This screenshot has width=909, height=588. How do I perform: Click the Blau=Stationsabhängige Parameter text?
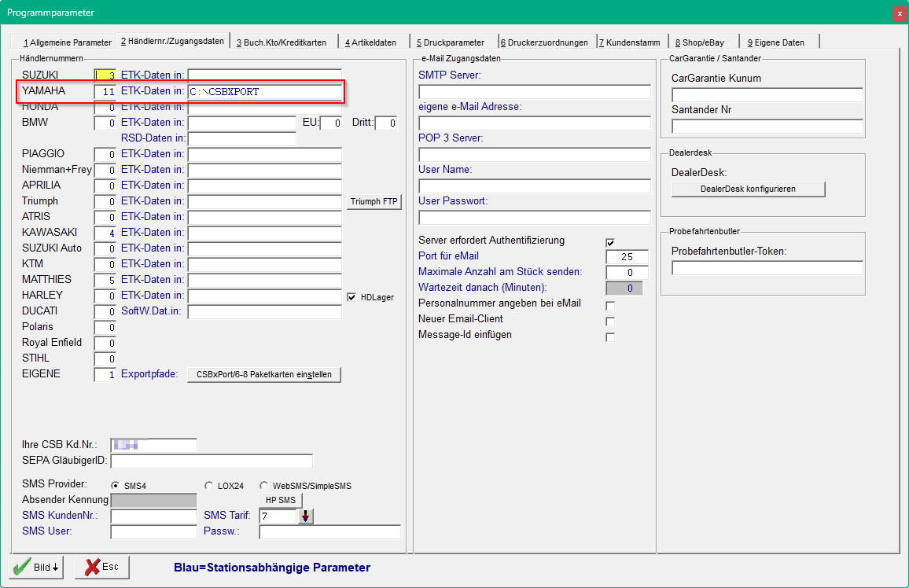[272, 568]
